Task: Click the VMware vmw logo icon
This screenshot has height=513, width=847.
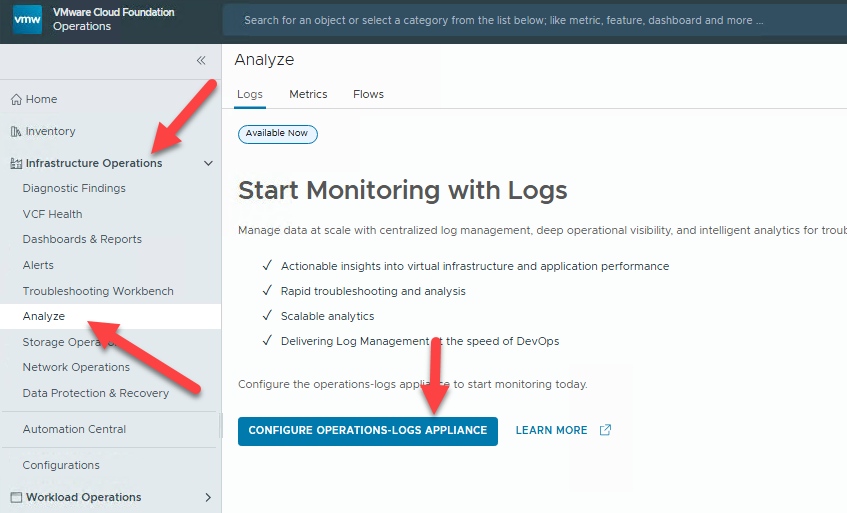Action: pyautogui.click(x=28, y=20)
